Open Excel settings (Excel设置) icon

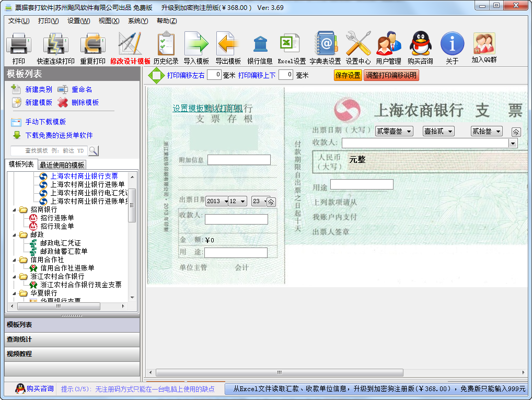(291, 48)
